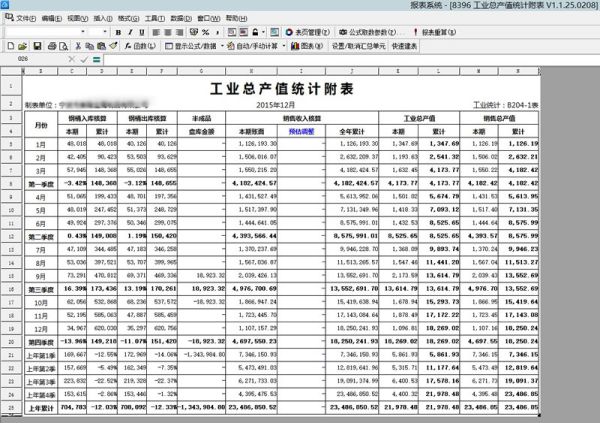
Task: Click the 预估调整 link in header
Action: pyautogui.click(x=300, y=130)
